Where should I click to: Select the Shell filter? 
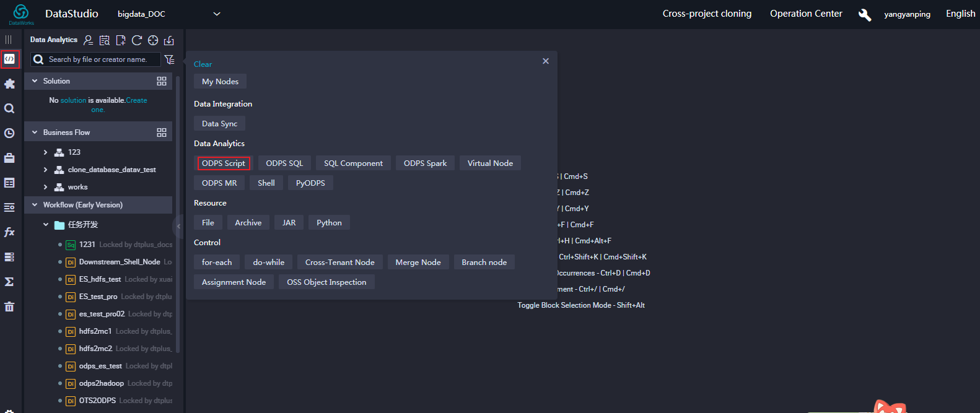tap(266, 183)
